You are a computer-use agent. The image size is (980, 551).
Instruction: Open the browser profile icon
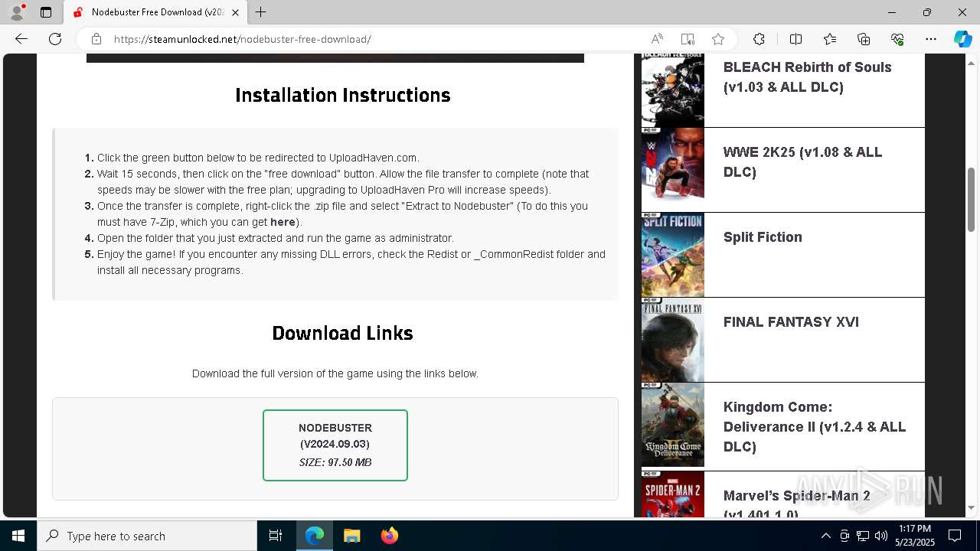tap(17, 12)
